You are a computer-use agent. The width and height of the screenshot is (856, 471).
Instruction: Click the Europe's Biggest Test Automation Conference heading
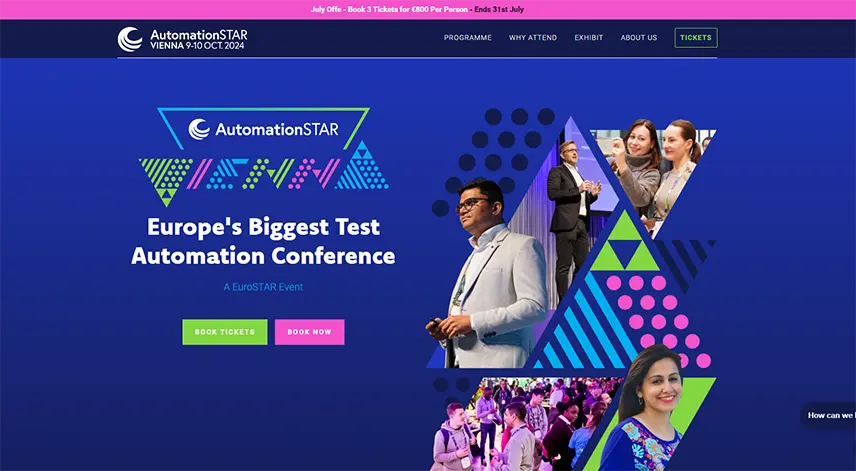coord(263,241)
